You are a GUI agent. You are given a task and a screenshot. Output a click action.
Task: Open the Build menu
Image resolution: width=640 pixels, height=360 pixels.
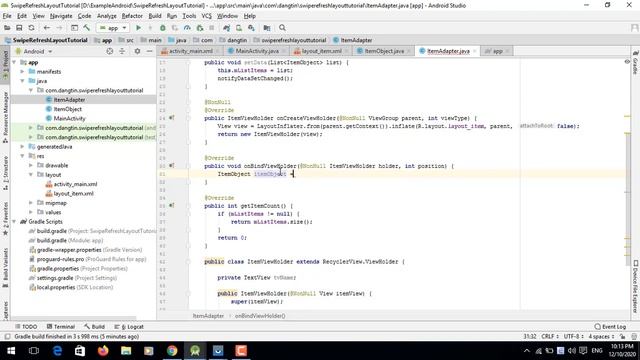(x=155, y=16)
